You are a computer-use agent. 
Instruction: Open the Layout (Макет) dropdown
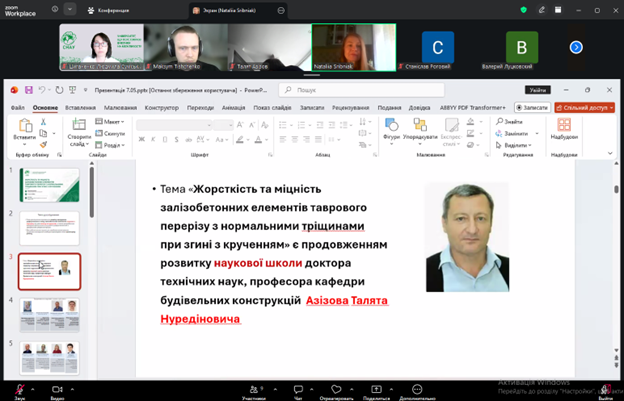tap(110, 121)
